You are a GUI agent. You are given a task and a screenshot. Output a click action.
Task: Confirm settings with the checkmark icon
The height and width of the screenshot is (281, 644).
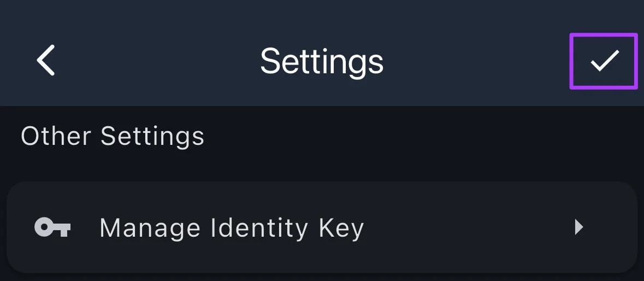coord(604,61)
